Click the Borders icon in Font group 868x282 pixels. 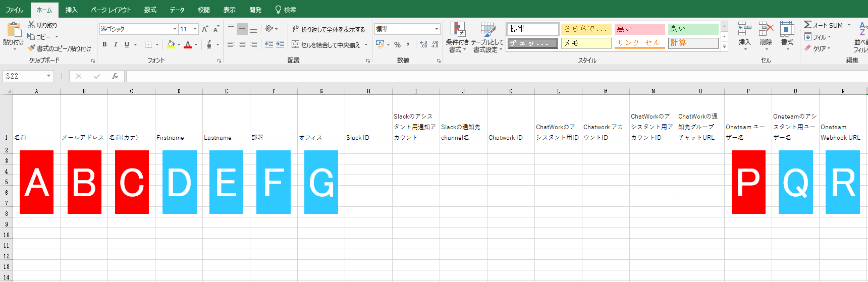[x=148, y=44]
